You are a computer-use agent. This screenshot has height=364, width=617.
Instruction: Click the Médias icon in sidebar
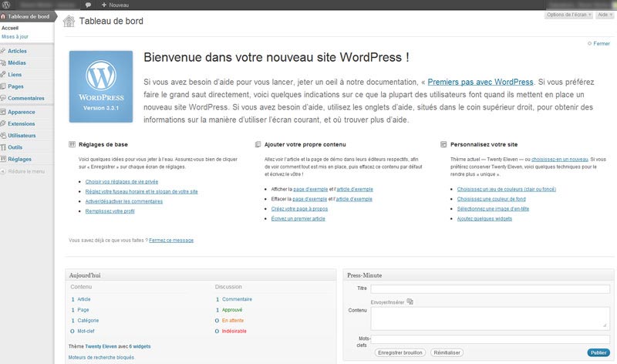tap(3, 62)
